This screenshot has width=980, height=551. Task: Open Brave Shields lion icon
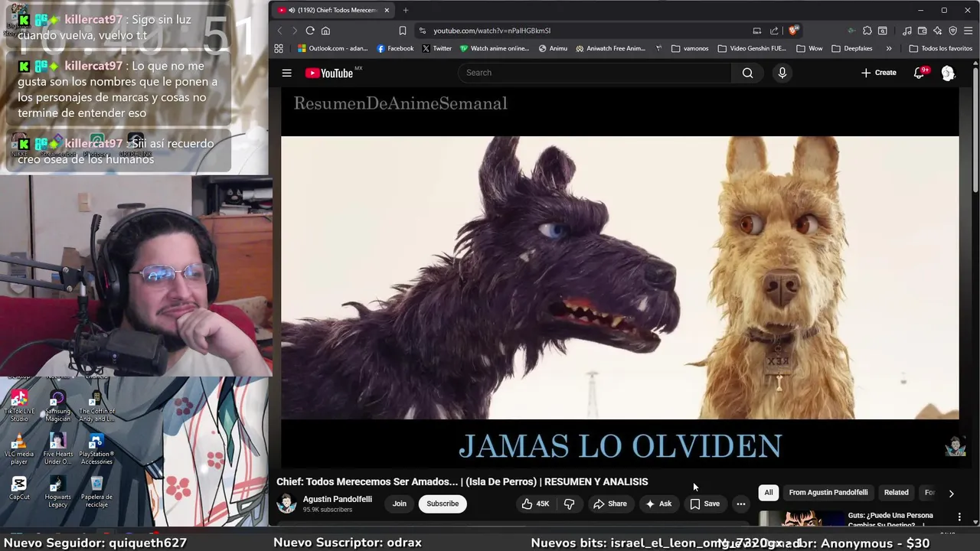[794, 31]
